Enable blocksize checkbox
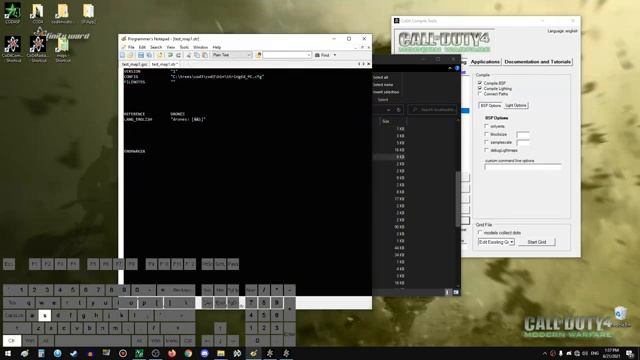Image resolution: width=640 pixels, height=360 pixels. click(x=486, y=134)
